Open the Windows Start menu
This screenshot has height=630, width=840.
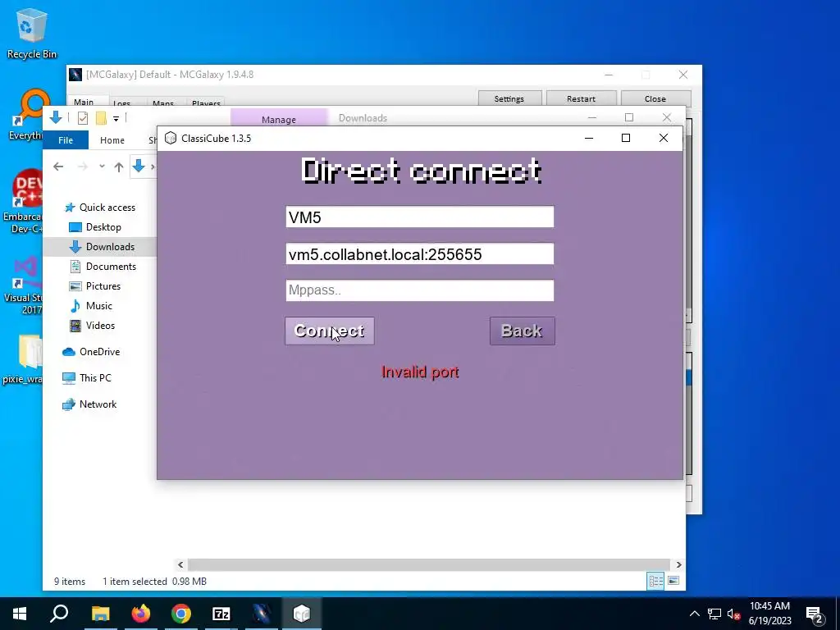click(x=20, y=614)
